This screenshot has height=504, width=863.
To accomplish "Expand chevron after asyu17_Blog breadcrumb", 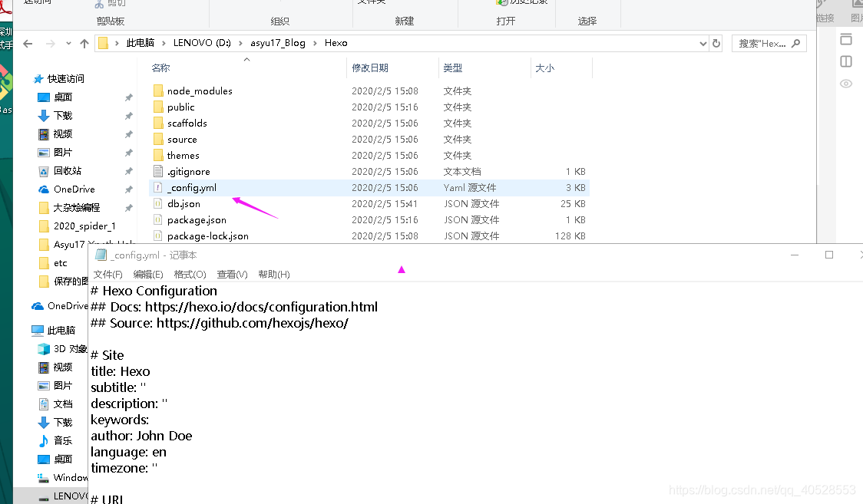I will pyautogui.click(x=315, y=43).
